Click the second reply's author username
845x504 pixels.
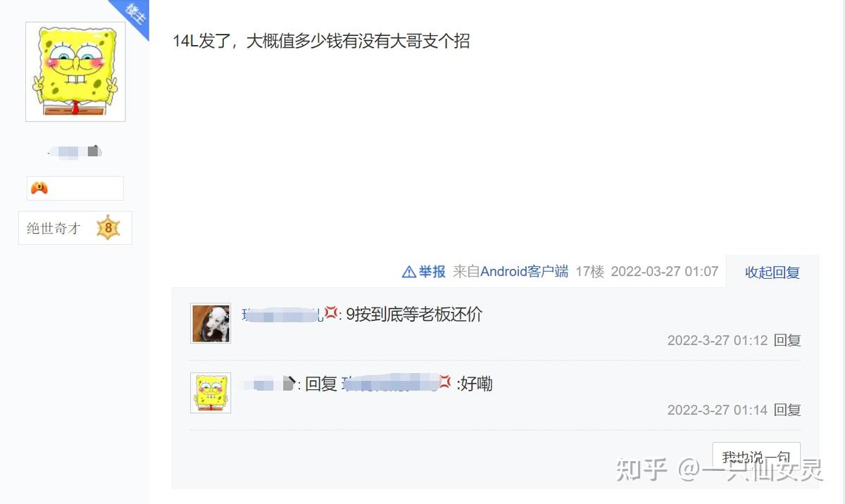tap(268, 384)
